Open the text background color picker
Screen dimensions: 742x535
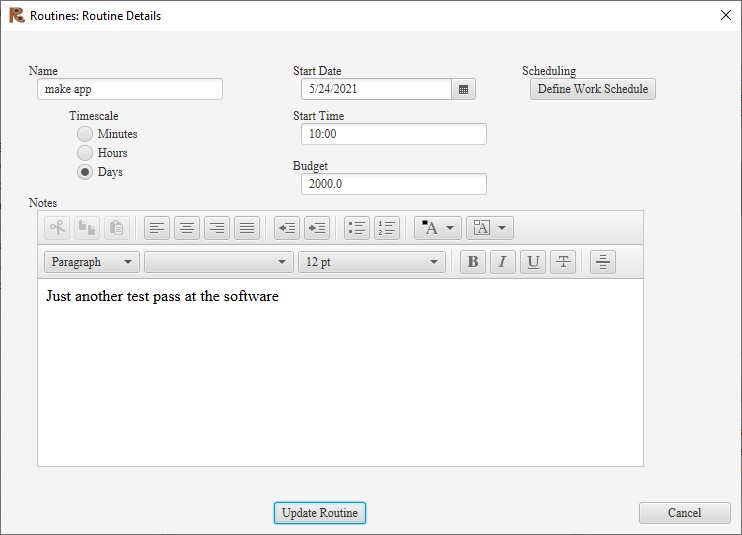click(x=490, y=228)
